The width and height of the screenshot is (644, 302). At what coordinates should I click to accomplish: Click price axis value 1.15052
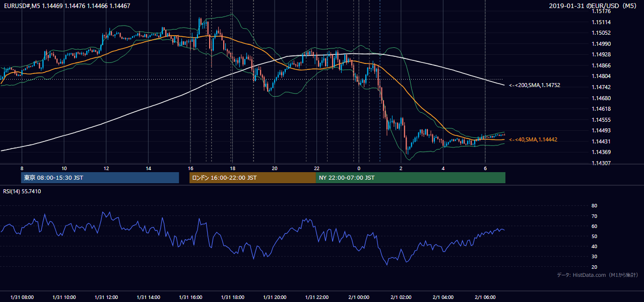pyautogui.click(x=601, y=33)
